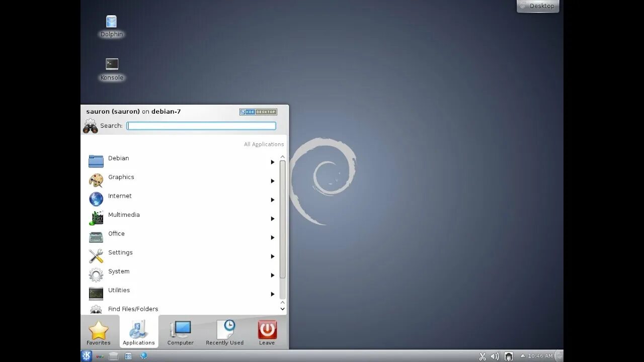Image resolution: width=644 pixels, height=362 pixels.
Task: Expand hidden system tray icons arrow
Action: 523,356
